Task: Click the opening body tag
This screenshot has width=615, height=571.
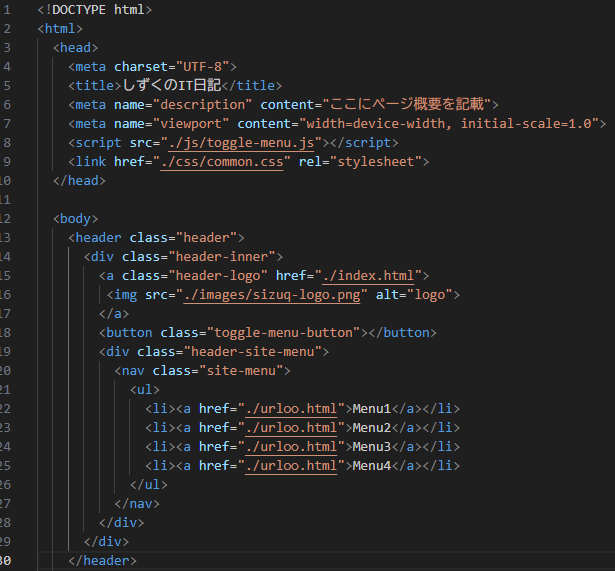Action: tap(75, 219)
